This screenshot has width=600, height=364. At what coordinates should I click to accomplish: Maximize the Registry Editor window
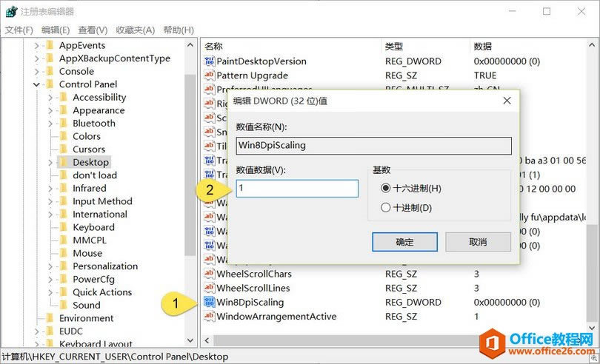[547, 12]
